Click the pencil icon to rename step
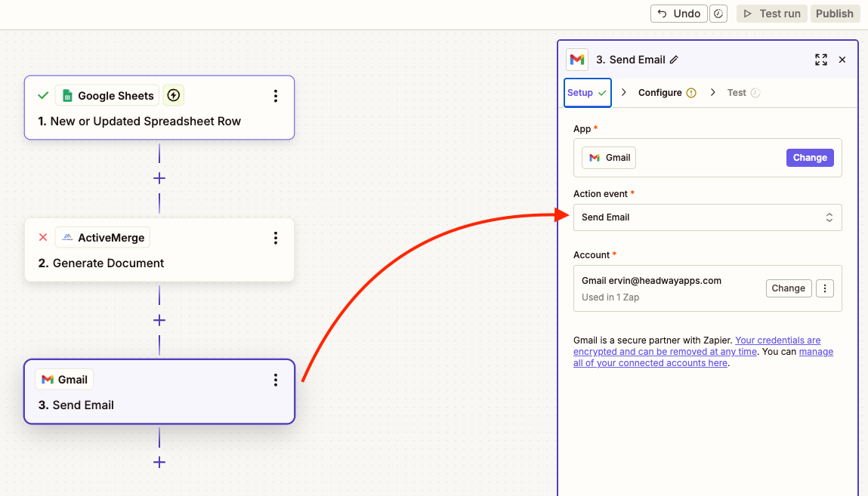 click(x=674, y=60)
